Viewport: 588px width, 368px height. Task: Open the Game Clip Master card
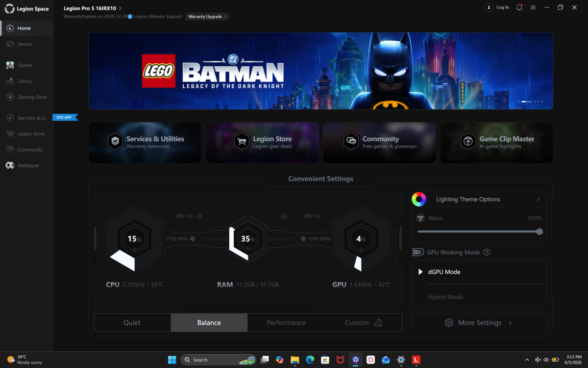[x=496, y=142]
